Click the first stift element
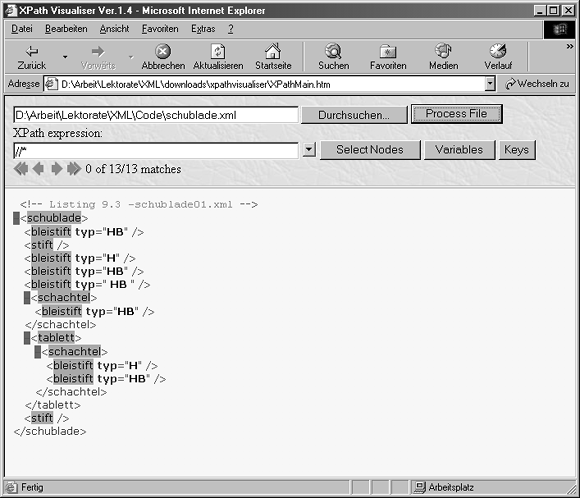The image size is (580, 498). (47, 245)
